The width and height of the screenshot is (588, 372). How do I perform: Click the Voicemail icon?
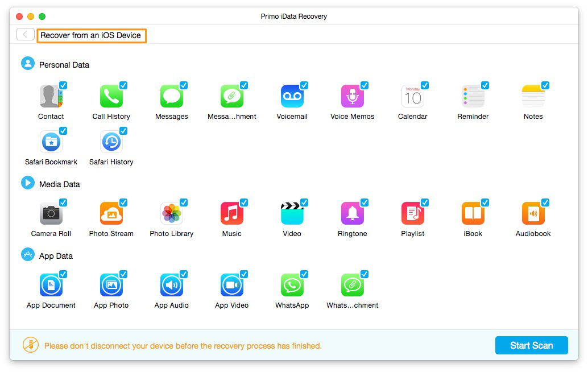click(x=292, y=96)
